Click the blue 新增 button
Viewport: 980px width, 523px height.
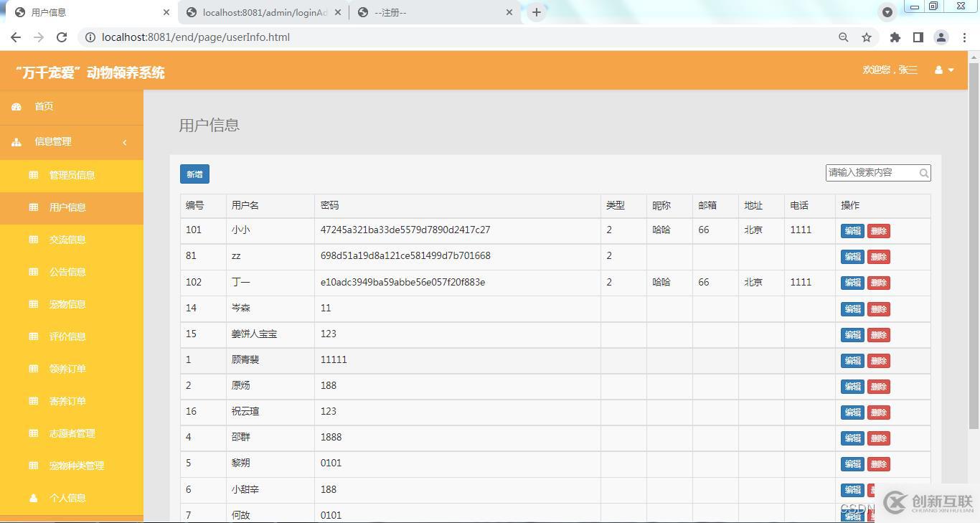(194, 174)
